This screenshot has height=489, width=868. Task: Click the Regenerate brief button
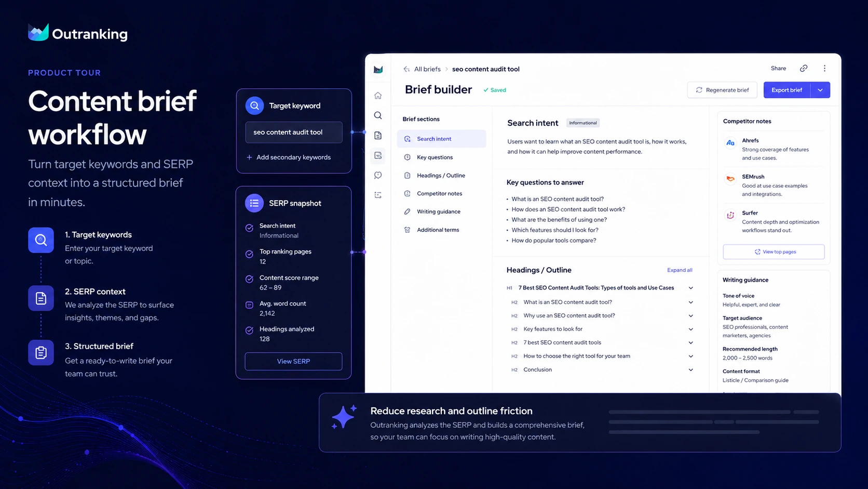point(722,90)
